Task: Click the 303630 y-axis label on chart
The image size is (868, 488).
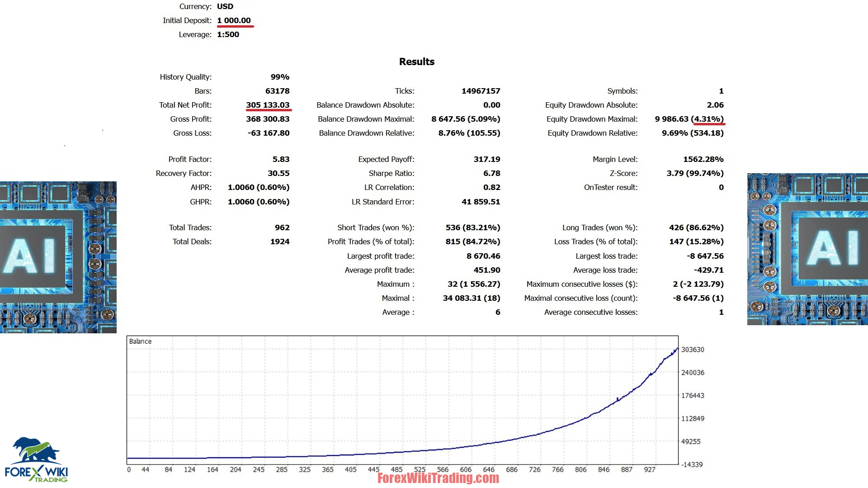Action: pos(692,350)
